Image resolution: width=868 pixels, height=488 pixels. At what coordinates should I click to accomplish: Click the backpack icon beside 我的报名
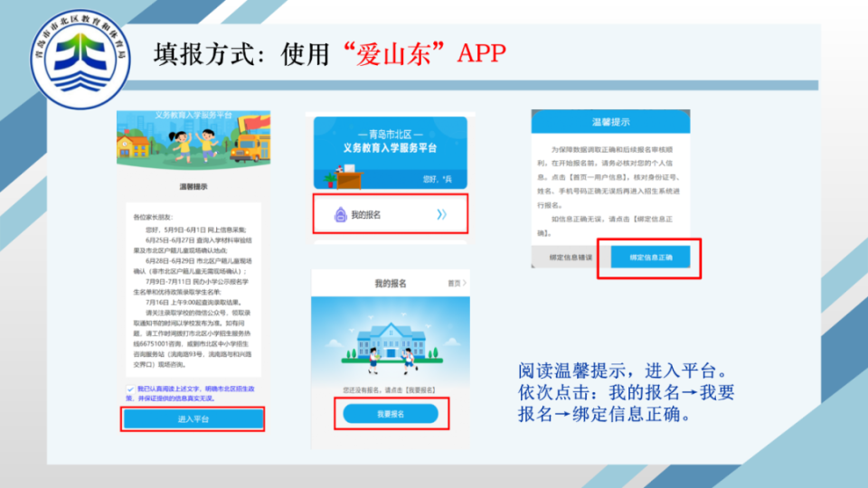pos(341,215)
